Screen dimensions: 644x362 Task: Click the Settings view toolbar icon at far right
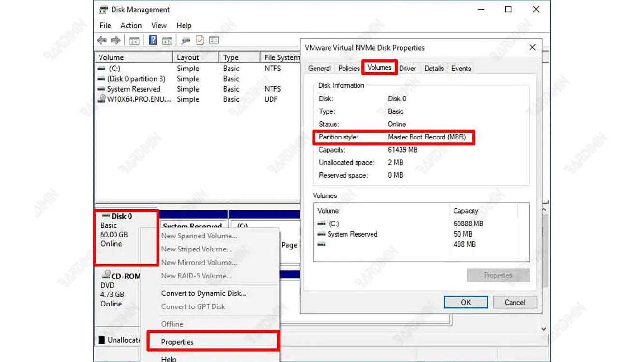point(214,41)
